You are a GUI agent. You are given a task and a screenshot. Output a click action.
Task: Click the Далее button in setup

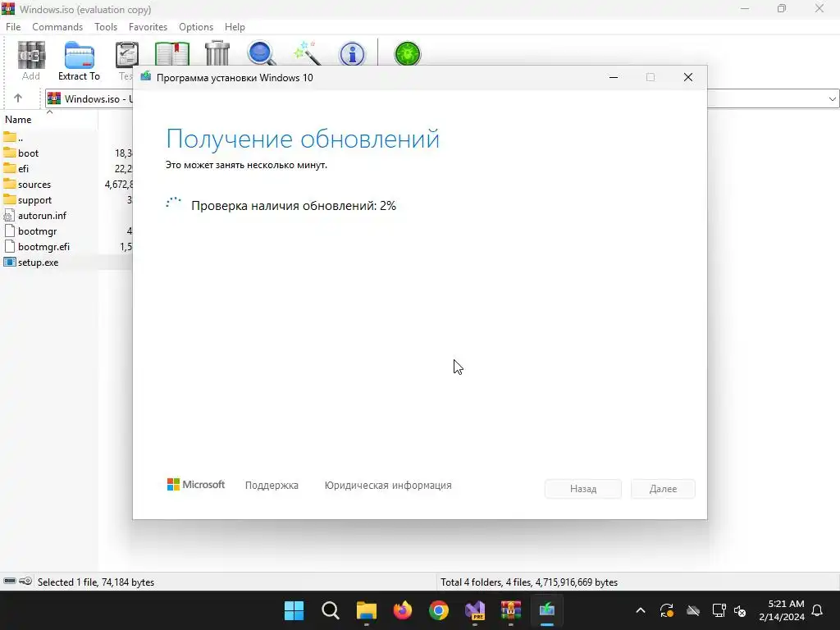[663, 489]
